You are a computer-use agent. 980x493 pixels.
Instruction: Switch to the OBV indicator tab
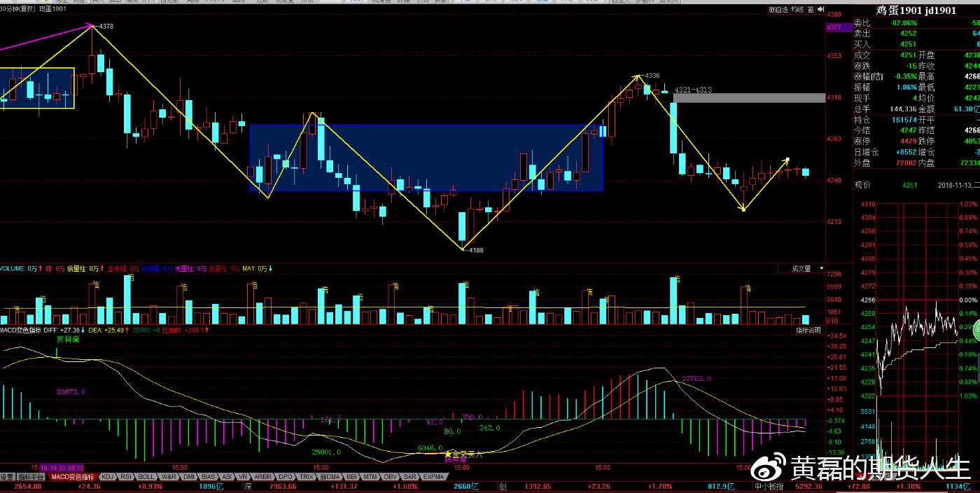391,477
